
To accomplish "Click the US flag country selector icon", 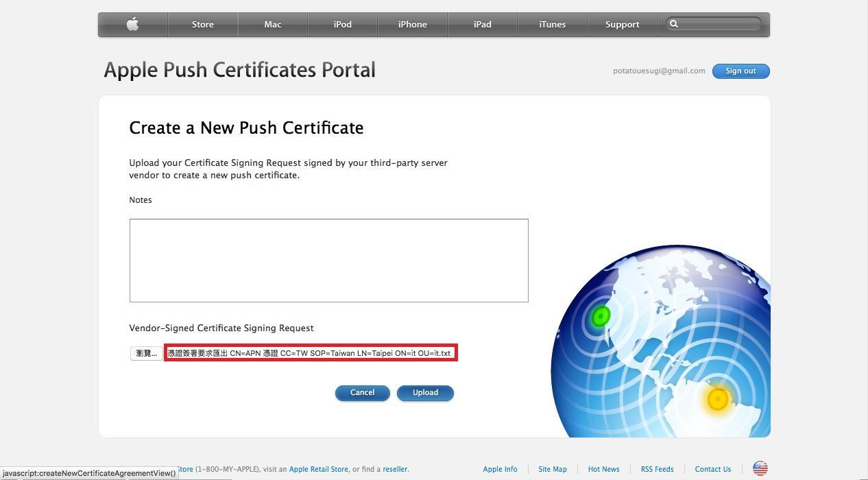I will coord(760,468).
